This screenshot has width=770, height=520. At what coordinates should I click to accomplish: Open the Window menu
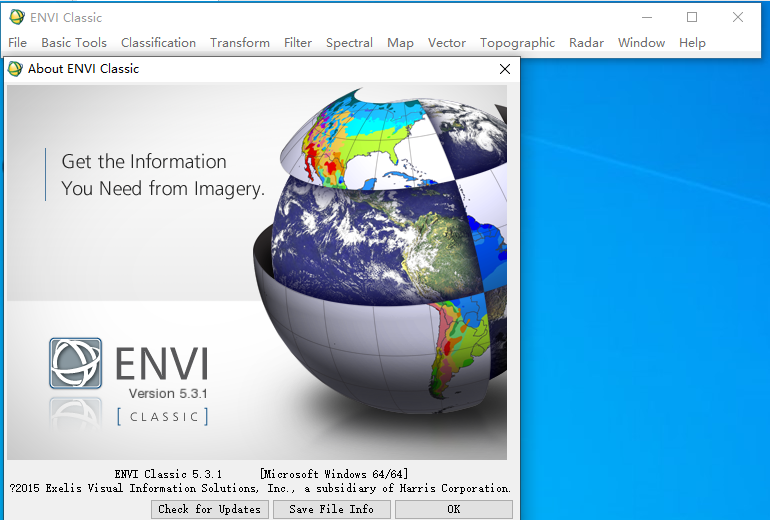coord(641,43)
